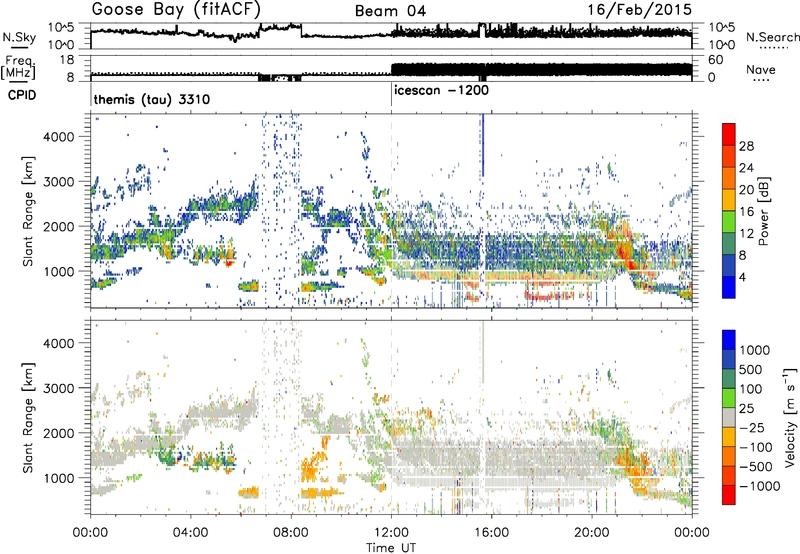
Task: Click the vertical blue streak near 16:00 in power panel
Action: pos(483,145)
